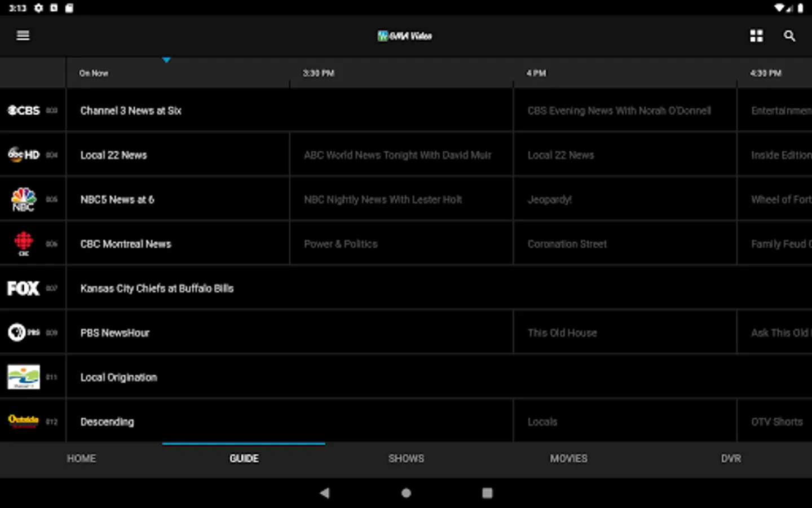Select the PBS channel logo

24,332
